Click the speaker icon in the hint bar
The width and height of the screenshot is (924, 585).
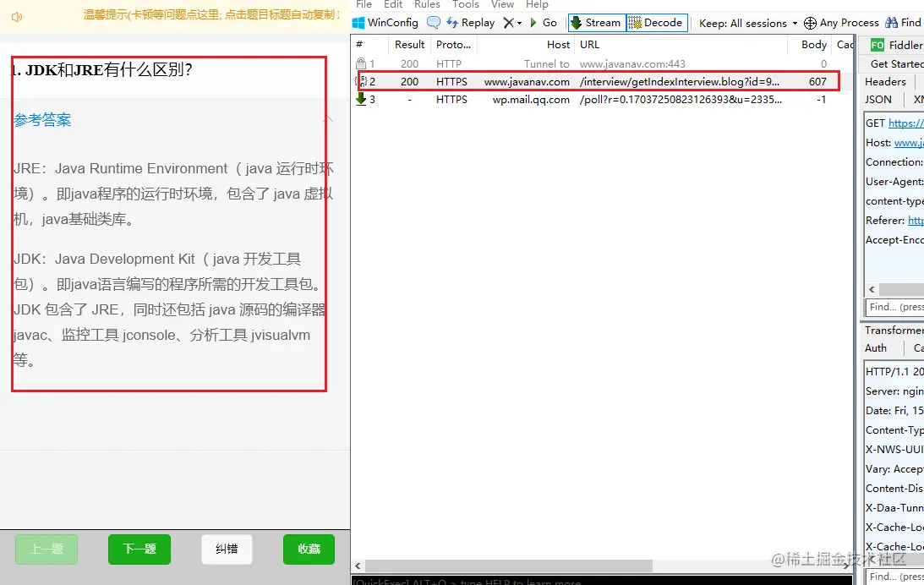(x=17, y=17)
